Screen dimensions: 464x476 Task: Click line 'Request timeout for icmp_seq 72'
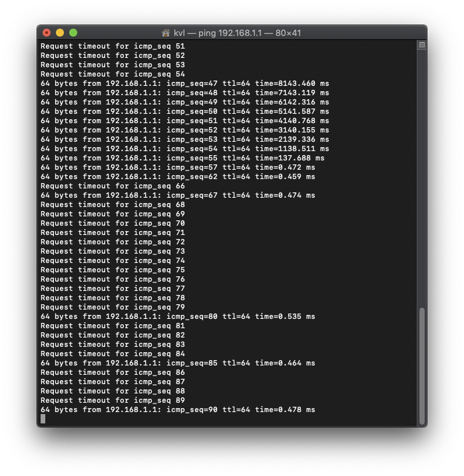coord(113,242)
